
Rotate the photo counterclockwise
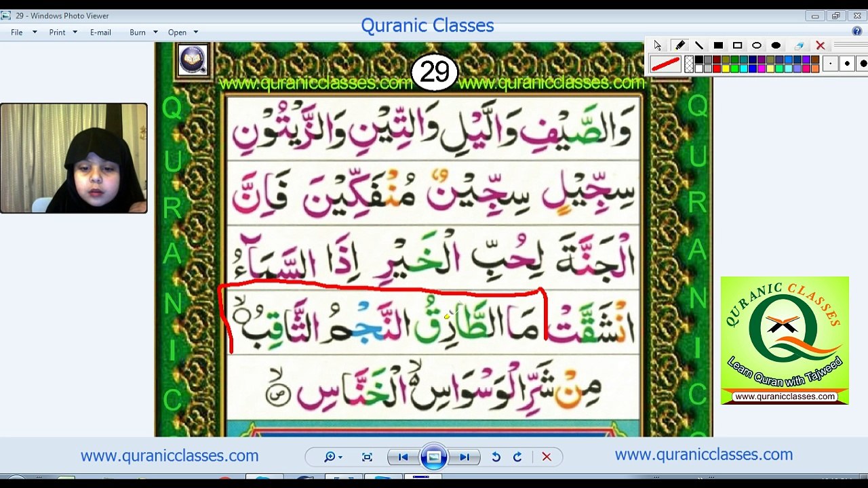coord(496,457)
